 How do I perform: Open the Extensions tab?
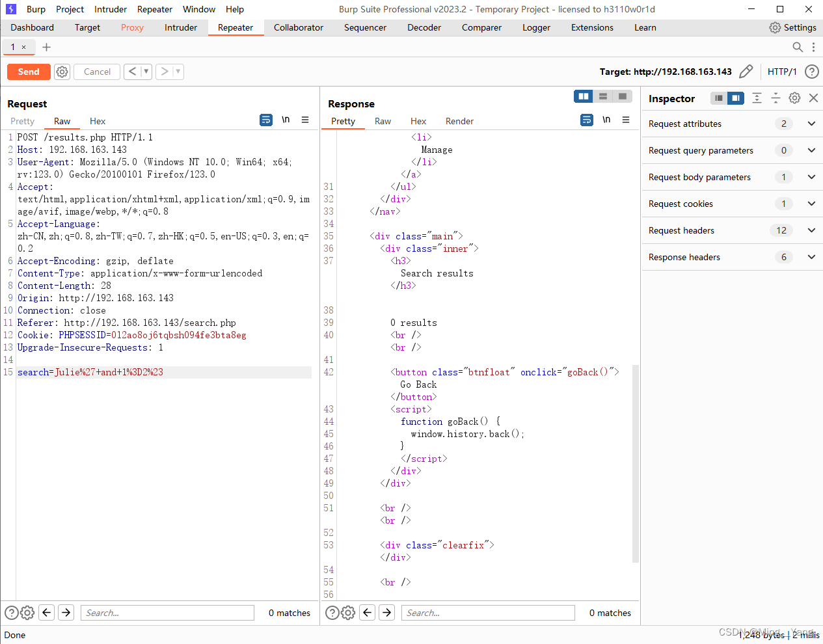coord(592,27)
